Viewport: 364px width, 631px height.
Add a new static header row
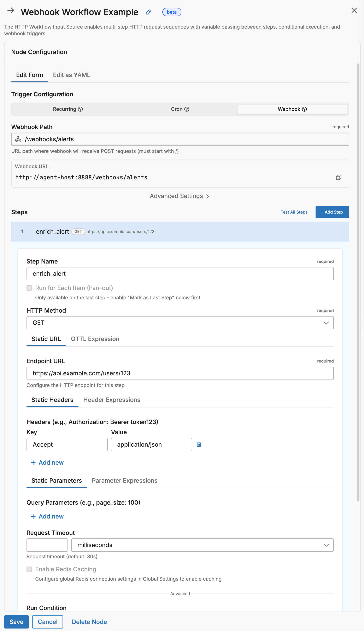pyautogui.click(x=47, y=462)
